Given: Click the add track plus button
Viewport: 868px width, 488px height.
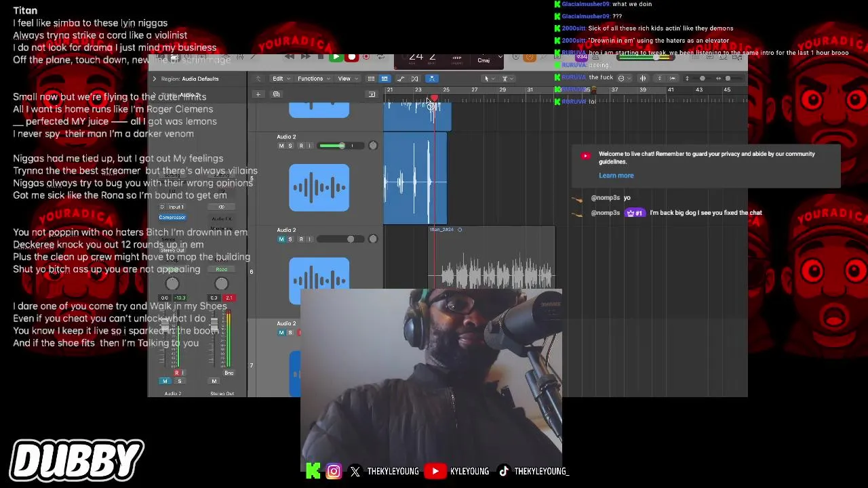Looking at the screenshot, I should (x=258, y=94).
